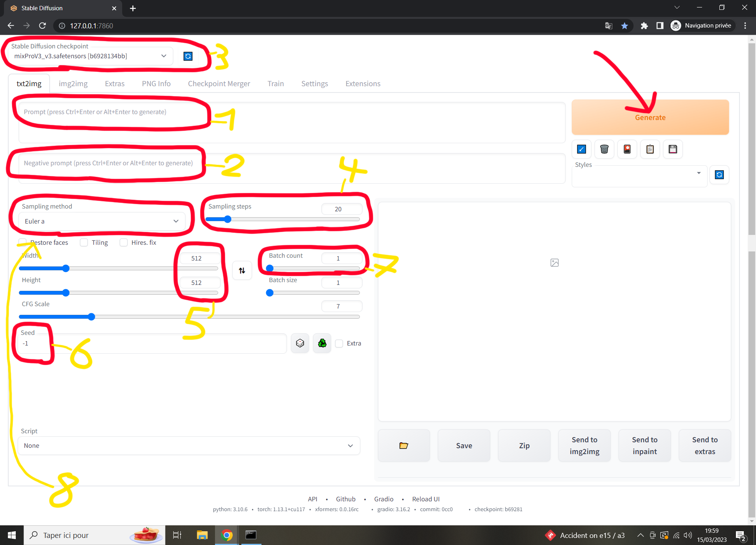756x545 pixels.
Task: Click the CFG Scale slider handle
Action: click(91, 317)
